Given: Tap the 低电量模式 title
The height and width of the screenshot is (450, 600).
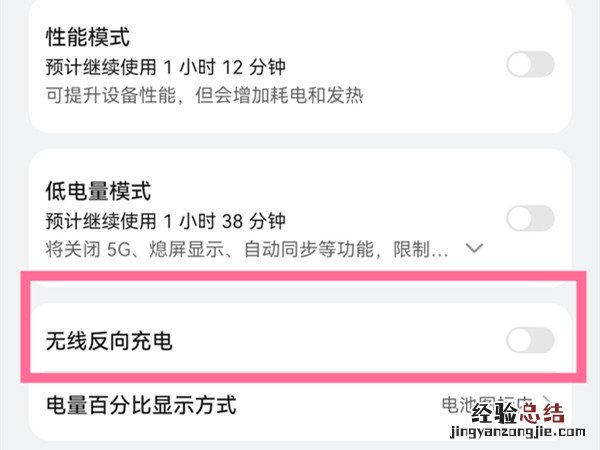Looking at the screenshot, I should click(x=96, y=190).
